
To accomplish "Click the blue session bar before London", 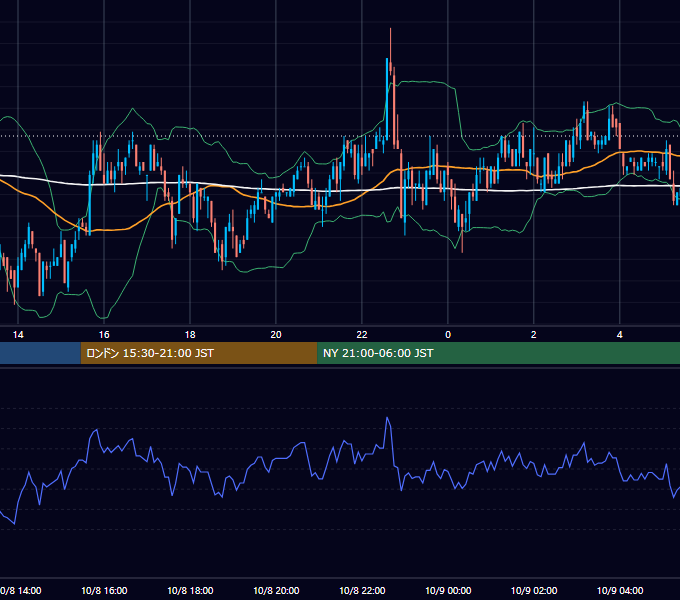I will (x=40, y=353).
